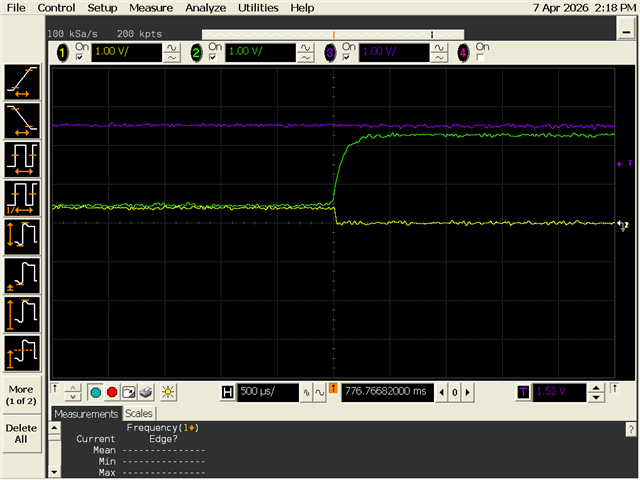Select the rise time measurement icon
The image size is (640, 480).
(x=22, y=82)
